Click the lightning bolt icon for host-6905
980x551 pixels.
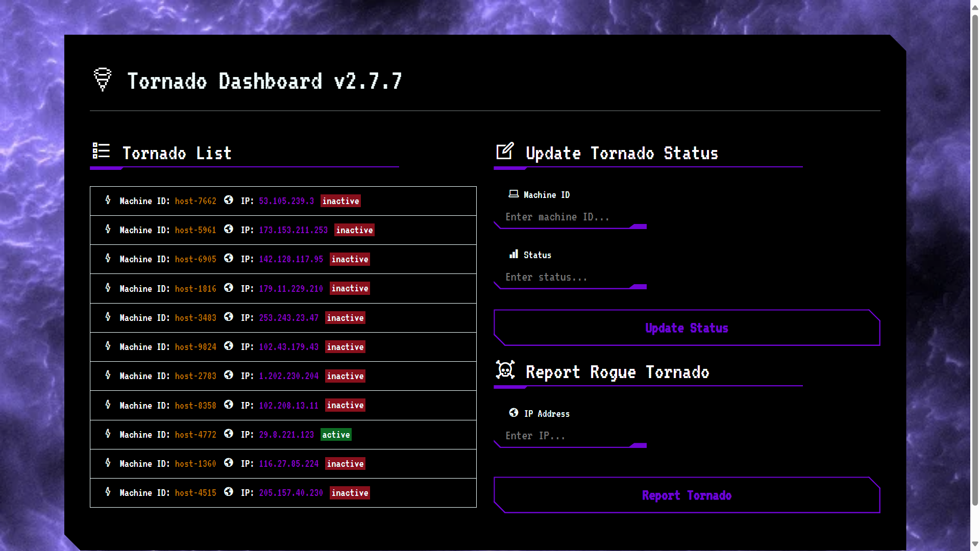click(x=108, y=258)
